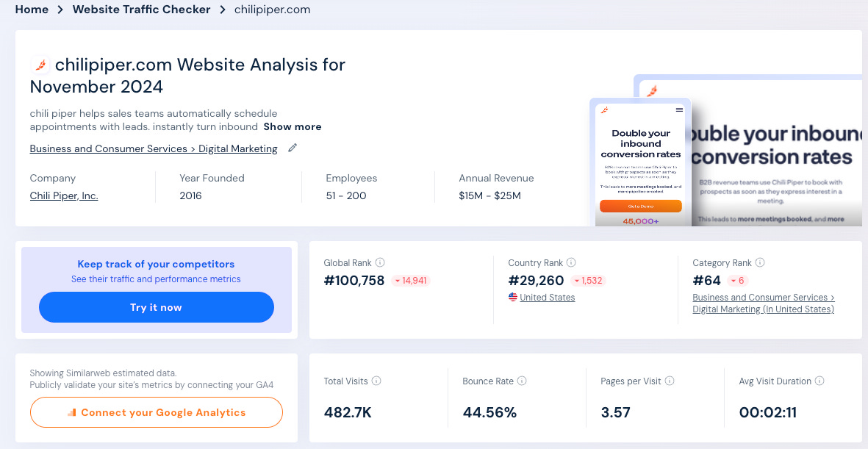Show the Bounce Rate info icon

(522, 381)
